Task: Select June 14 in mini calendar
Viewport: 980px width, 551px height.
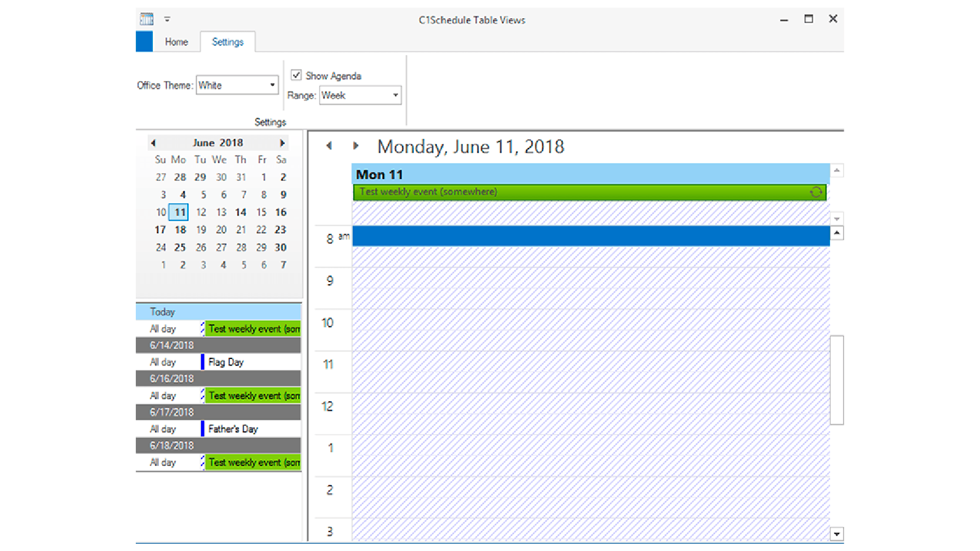Action: point(240,212)
